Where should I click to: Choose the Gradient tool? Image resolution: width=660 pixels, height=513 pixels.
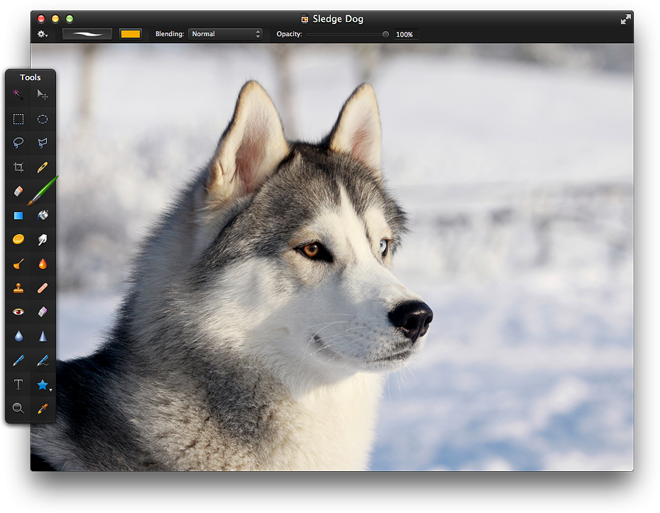point(18,215)
